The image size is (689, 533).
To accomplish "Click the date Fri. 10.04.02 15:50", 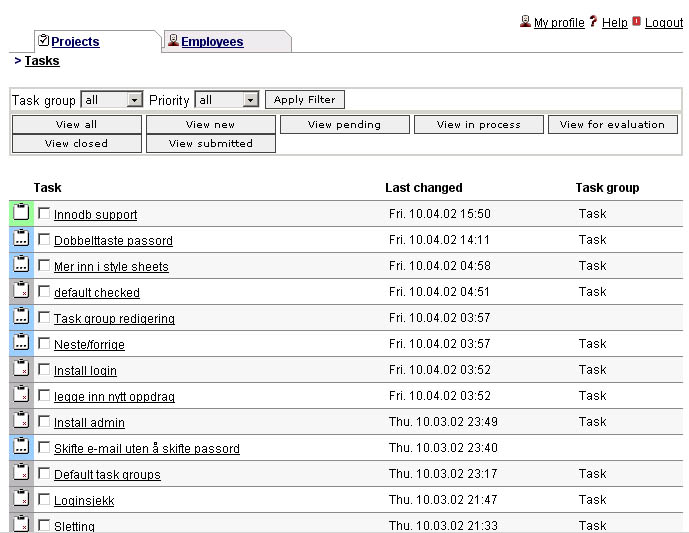I will pos(439,214).
